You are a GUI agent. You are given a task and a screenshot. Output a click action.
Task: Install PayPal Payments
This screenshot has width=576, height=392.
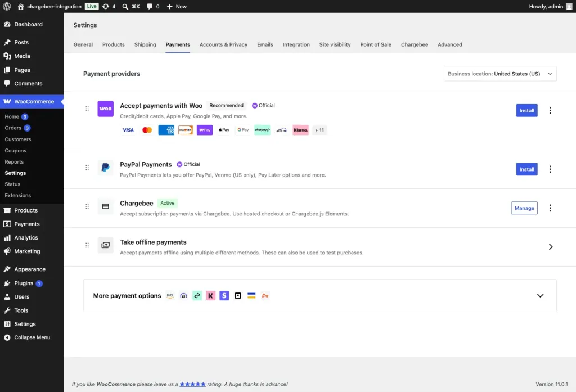tap(526, 169)
